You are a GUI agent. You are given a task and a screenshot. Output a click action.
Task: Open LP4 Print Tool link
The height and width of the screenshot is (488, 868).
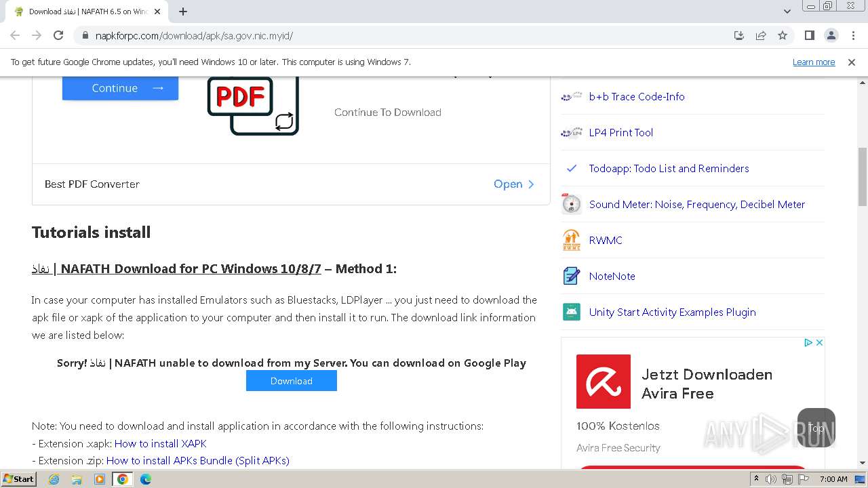pos(621,132)
